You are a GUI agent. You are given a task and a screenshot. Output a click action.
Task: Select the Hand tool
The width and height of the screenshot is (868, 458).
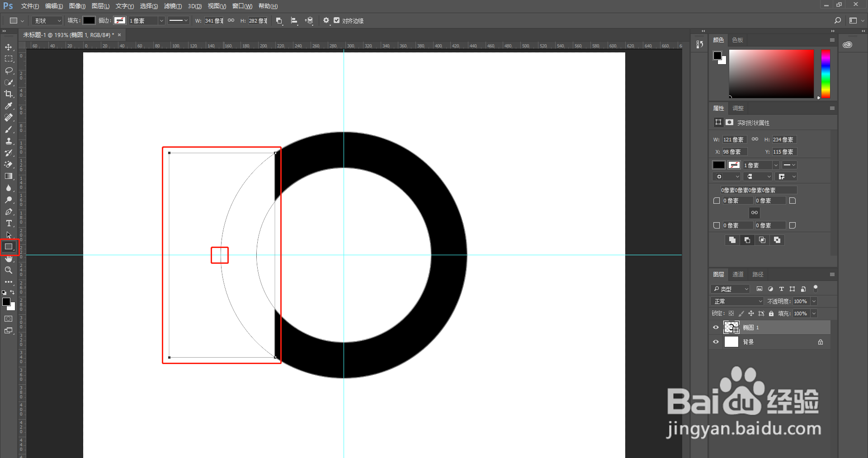(9, 259)
